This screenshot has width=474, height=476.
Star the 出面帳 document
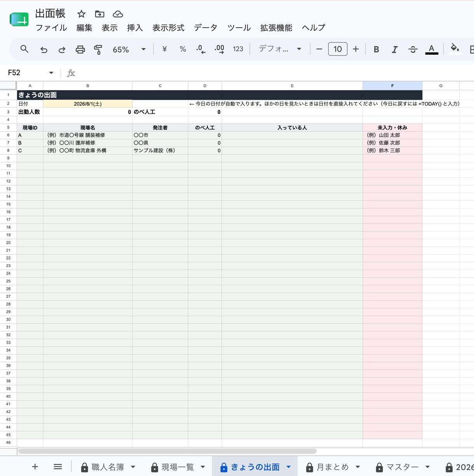click(x=81, y=14)
